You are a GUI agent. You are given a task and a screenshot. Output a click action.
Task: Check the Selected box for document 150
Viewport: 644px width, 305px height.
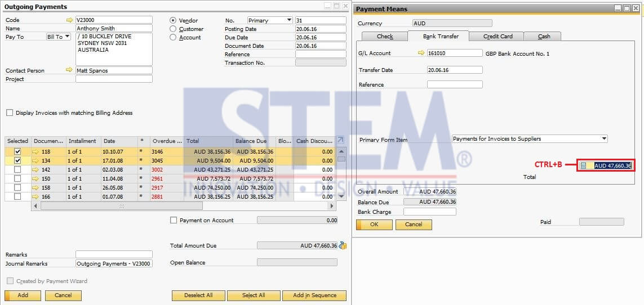pos(17,179)
